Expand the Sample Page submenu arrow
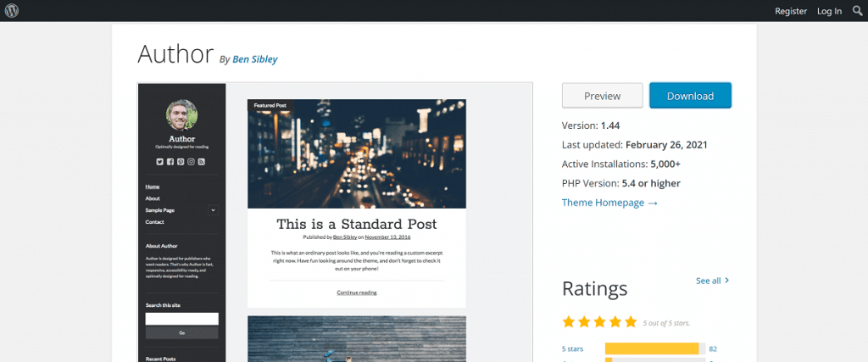Viewport: 868px width, 362px height. (213, 210)
